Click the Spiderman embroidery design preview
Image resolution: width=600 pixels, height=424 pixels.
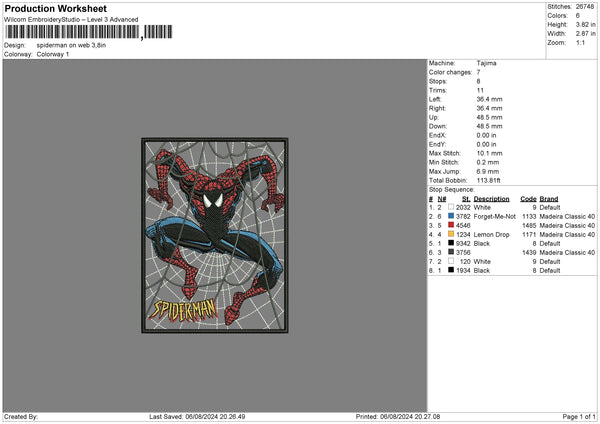point(215,235)
